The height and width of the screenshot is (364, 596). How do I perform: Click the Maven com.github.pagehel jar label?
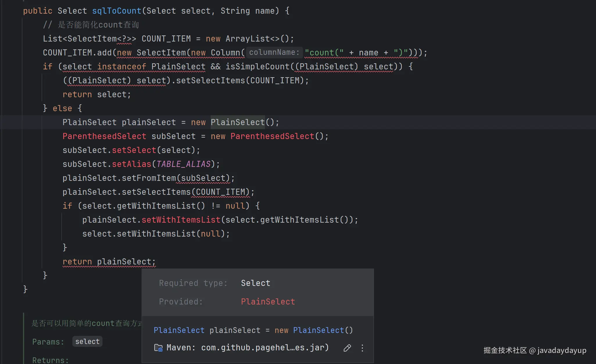[x=247, y=347]
